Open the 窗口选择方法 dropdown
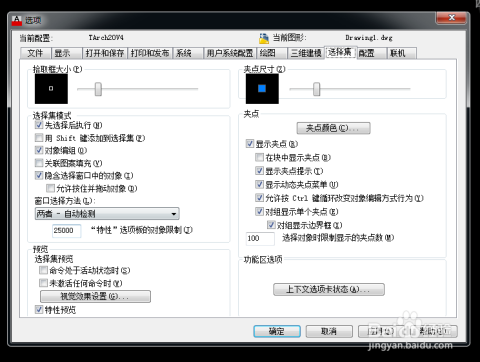This screenshot has width=480, height=362. 107,214
